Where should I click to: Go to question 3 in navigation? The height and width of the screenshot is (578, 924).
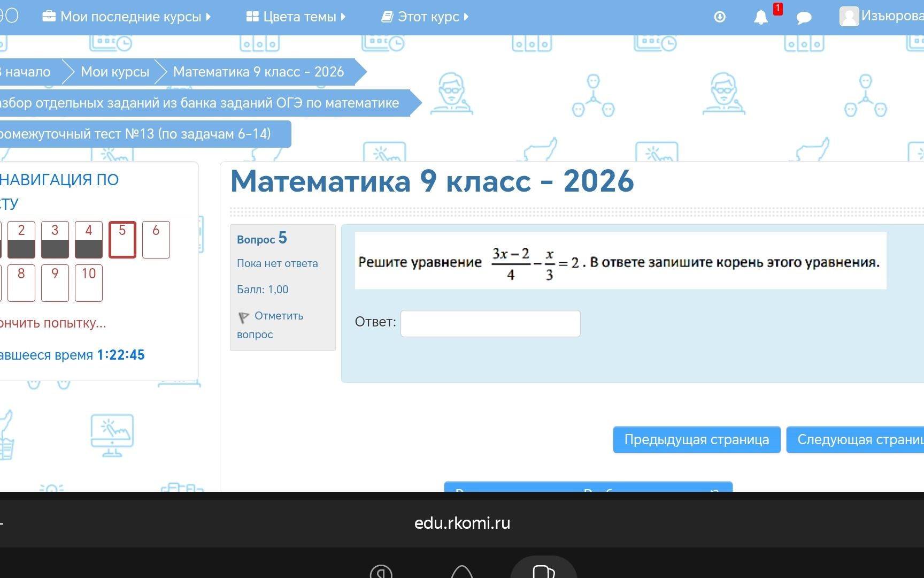[x=55, y=239]
